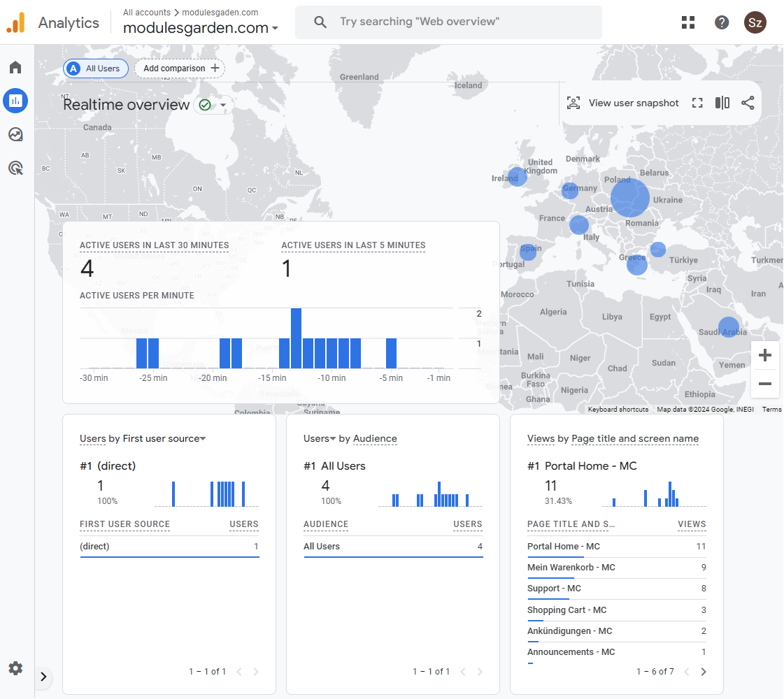
Task: Select the Ankündigungen - MC row
Action: tap(617, 631)
